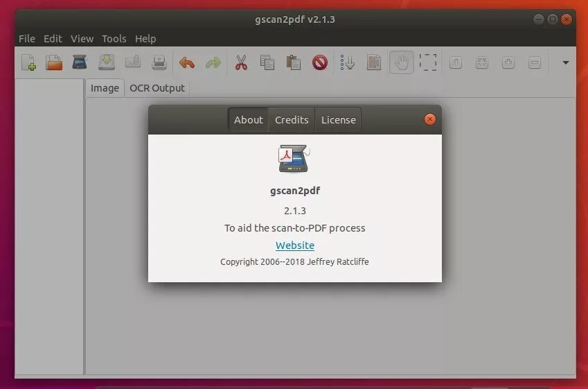Save using the green arrow drive icon
This screenshot has height=389, width=588.
(107, 62)
